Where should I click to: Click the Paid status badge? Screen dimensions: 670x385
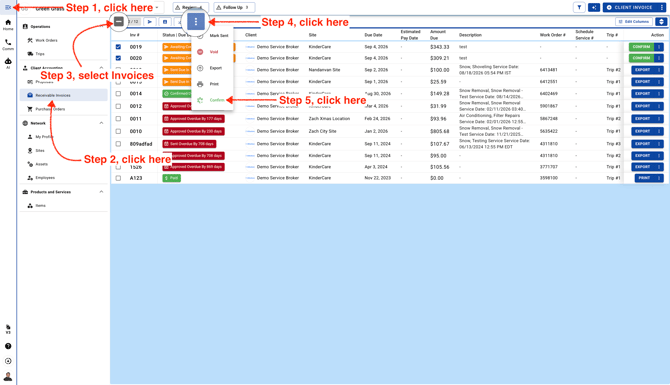point(171,178)
